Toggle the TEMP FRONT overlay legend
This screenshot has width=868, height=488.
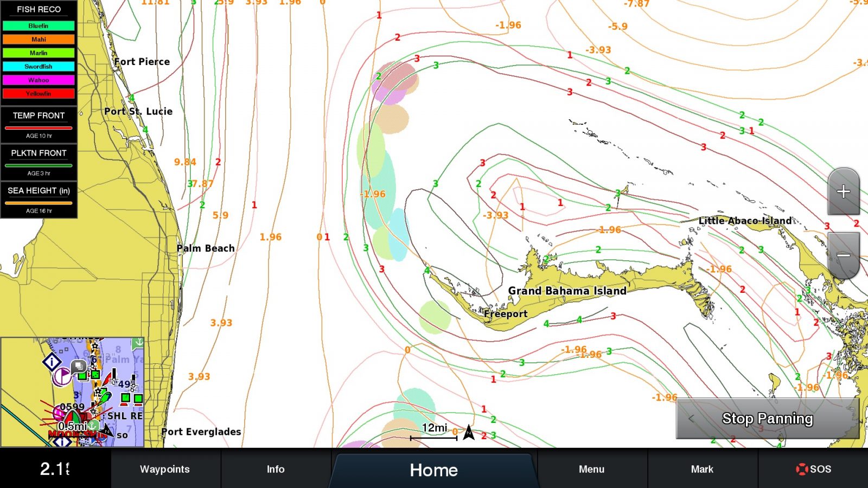point(39,125)
